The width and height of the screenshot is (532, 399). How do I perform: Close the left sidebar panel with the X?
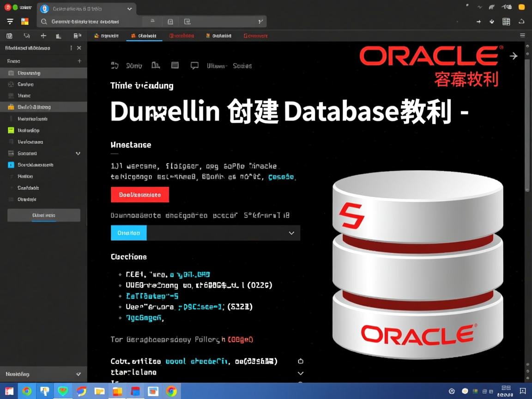click(x=79, y=48)
